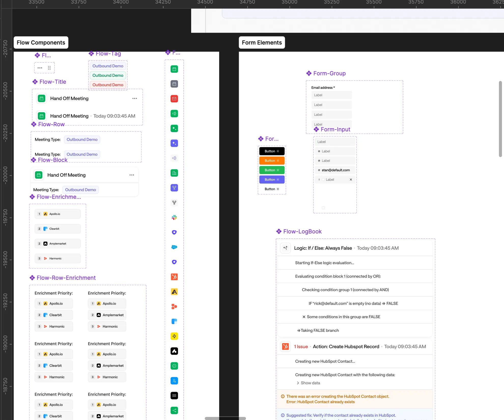The image size is (504, 420).
Task: Click the green Outbound Demo tag
Action: 108,75
